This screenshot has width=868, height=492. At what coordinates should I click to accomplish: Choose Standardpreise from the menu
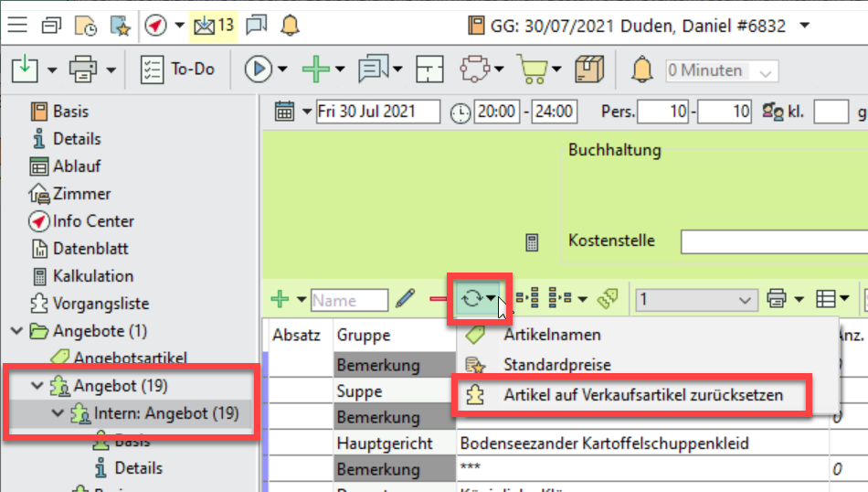pyautogui.click(x=556, y=365)
